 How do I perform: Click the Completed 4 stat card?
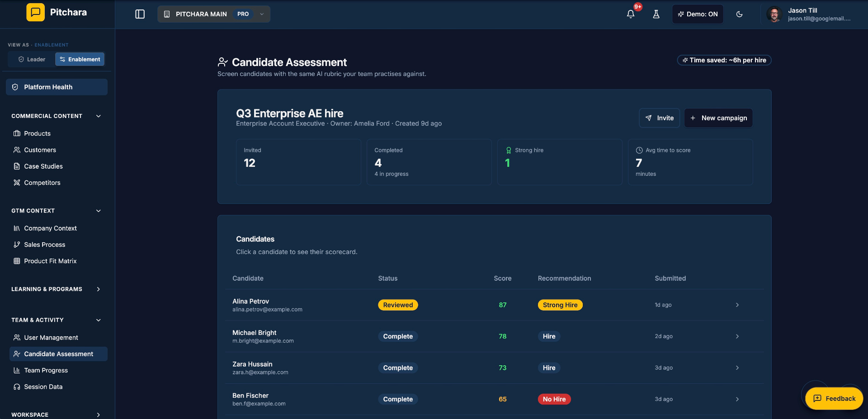click(429, 162)
